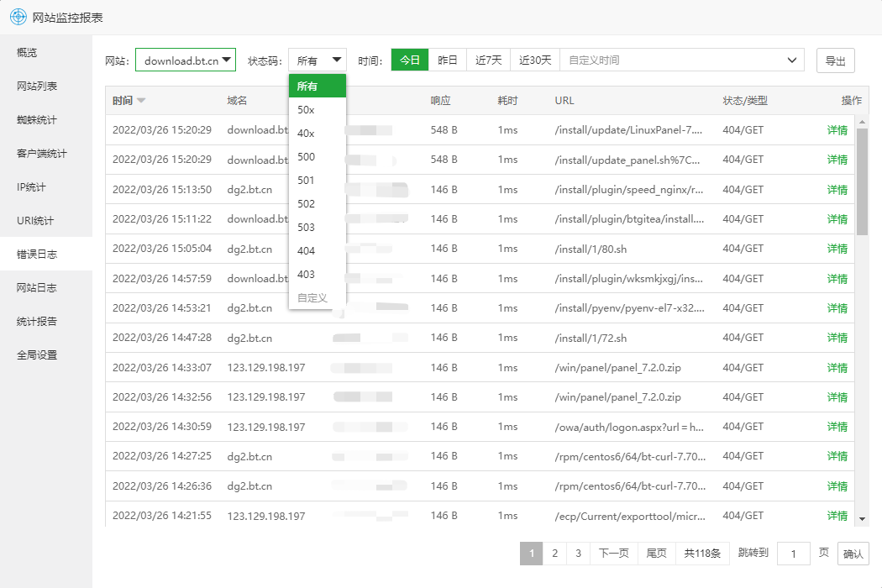Choose 40x status code option
Image resolution: width=882 pixels, height=588 pixels.
click(318, 134)
